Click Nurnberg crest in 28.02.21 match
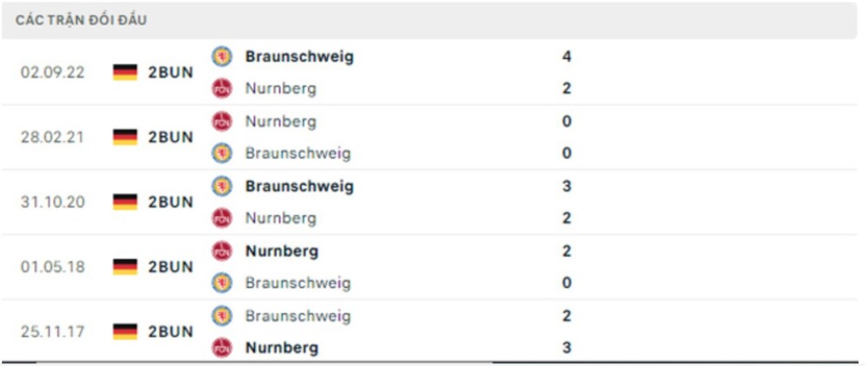The height and width of the screenshot is (366, 868). (222, 121)
